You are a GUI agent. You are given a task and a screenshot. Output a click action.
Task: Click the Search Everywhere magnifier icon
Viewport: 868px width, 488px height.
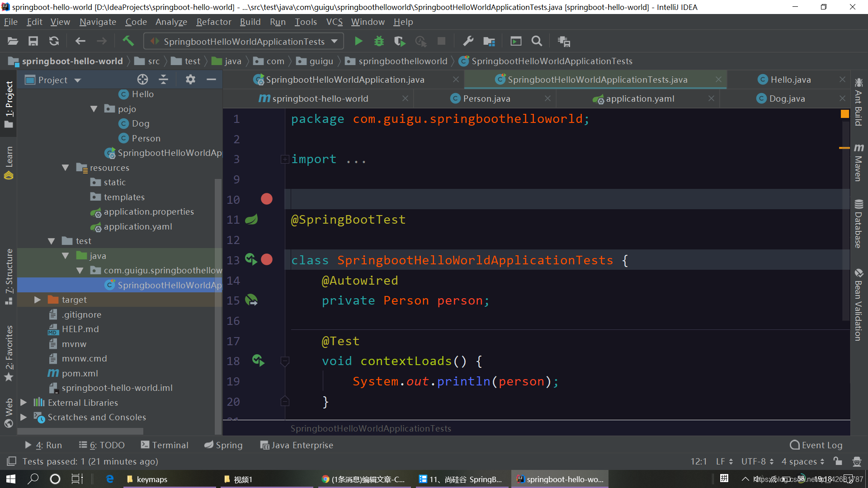(x=537, y=42)
